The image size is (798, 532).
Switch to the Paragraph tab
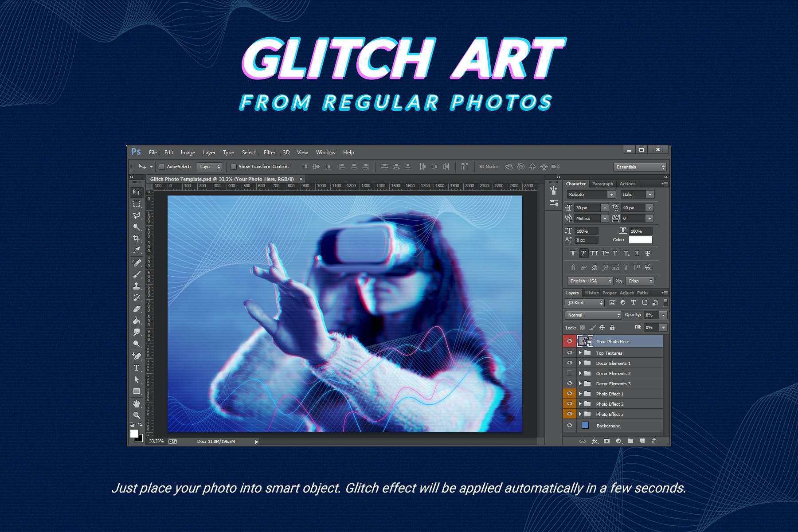click(602, 184)
